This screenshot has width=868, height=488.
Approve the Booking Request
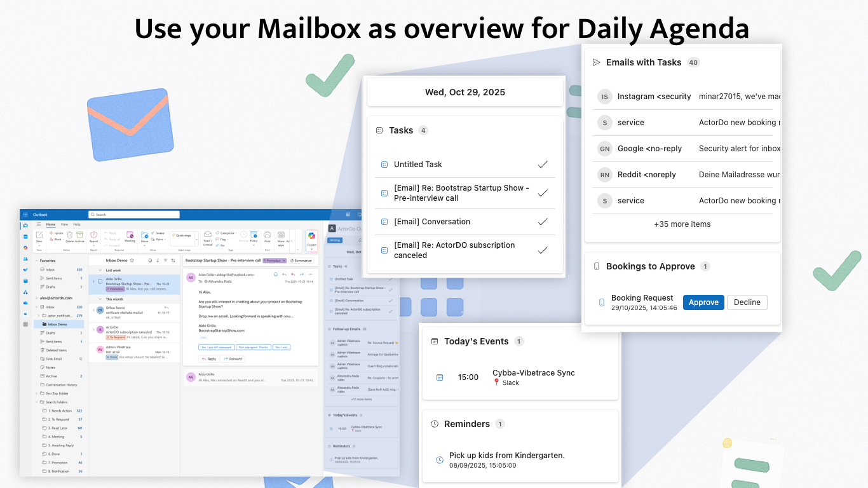tap(703, 302)
